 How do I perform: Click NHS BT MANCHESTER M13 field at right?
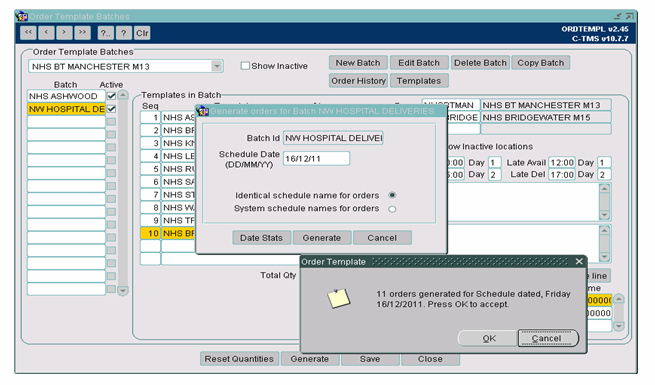(546, 105)
